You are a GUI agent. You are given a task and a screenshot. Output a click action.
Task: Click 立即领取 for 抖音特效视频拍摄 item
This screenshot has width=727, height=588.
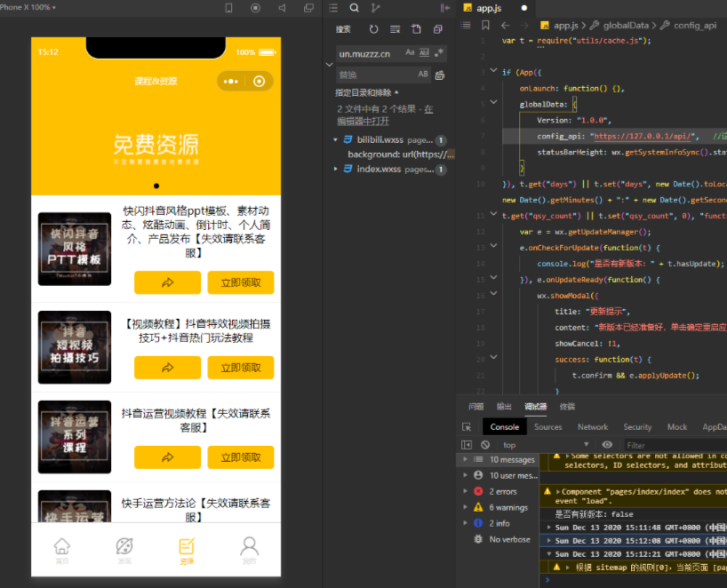pos(241,368)
